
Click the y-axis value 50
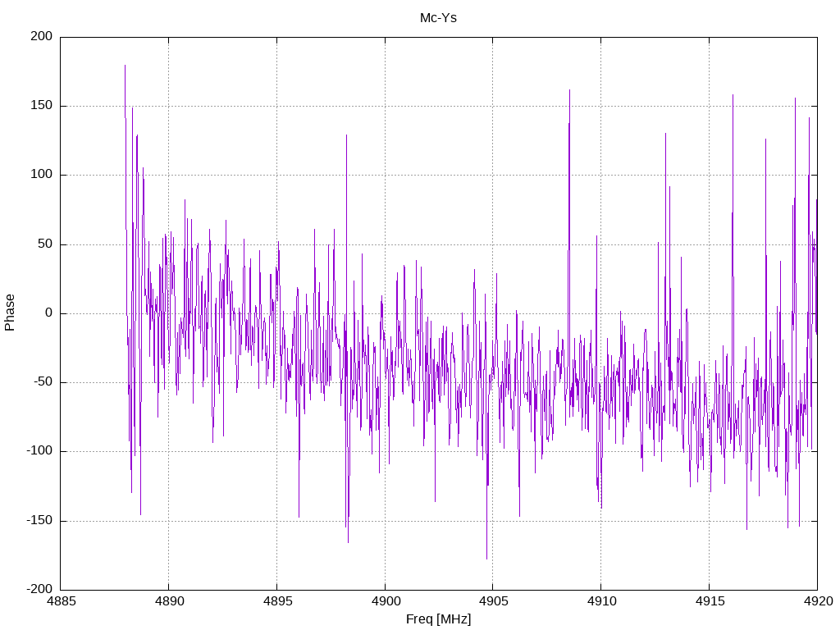pos(46,244)
